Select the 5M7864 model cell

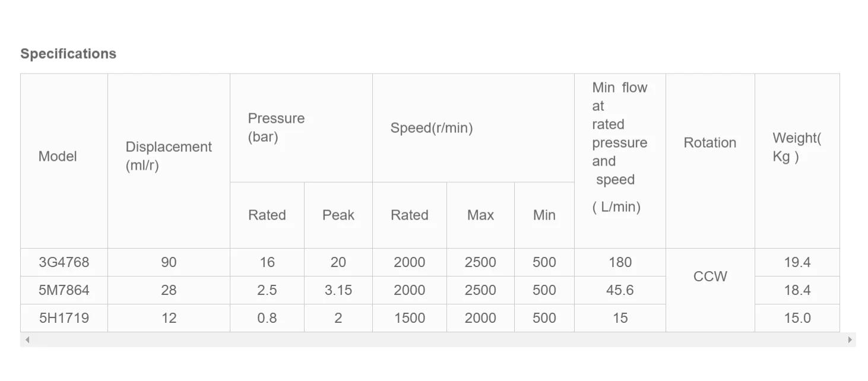[x=64, y=290]
